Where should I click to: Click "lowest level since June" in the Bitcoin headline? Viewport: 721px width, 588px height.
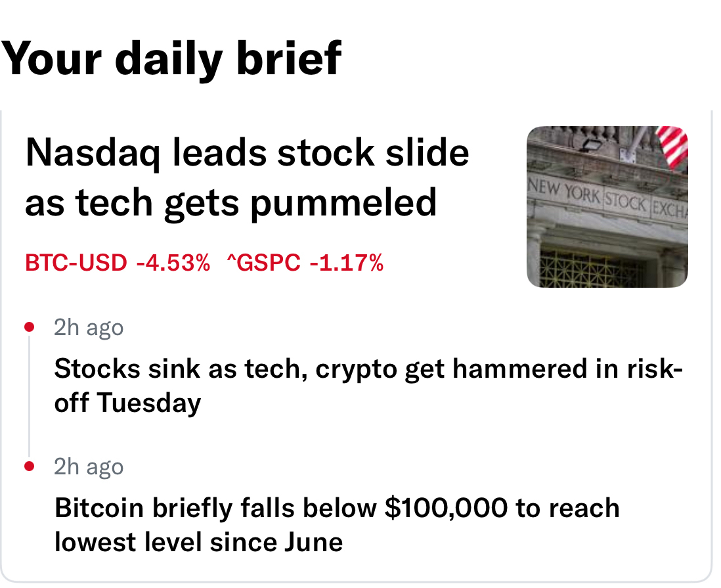pos(198,543)
